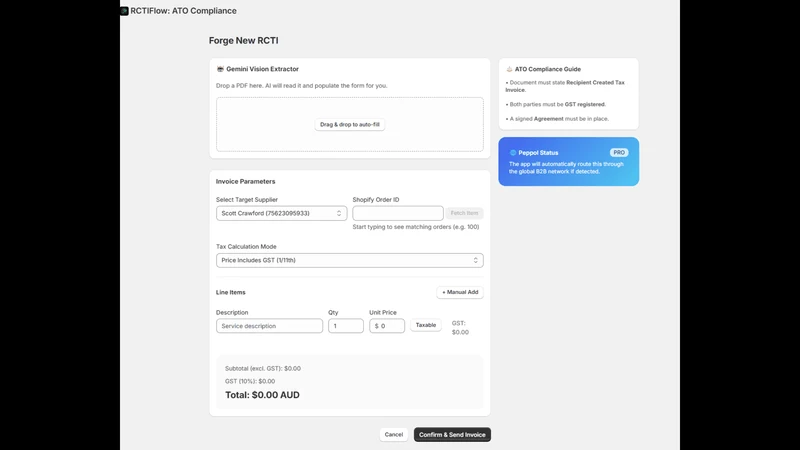Click the "Subtotal (excl. GST): $0.00" text
Image resolution: width=800 pixels, height=450 pixels.
click(263, 368)
